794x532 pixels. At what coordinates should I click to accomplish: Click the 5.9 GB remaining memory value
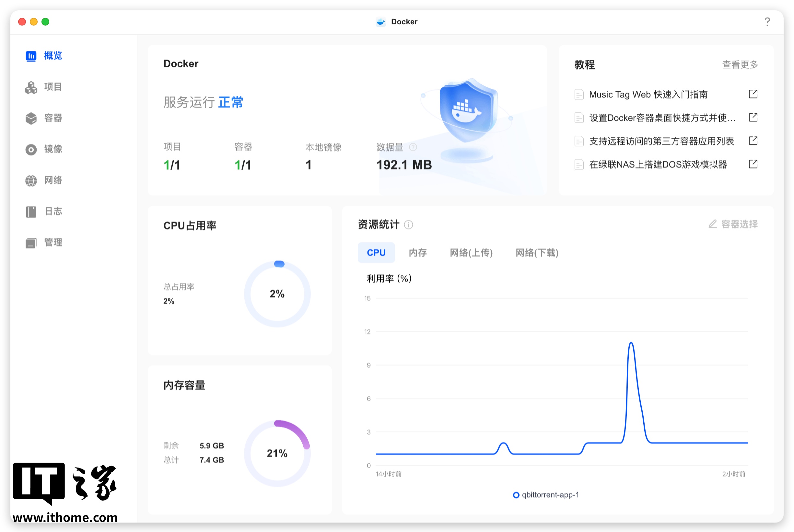(x=212, y=446)
